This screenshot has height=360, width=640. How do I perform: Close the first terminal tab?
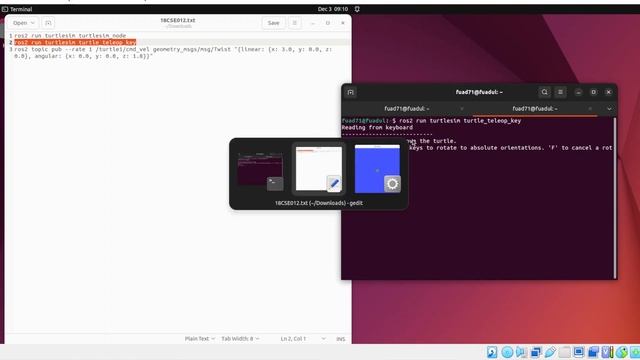coord(462,109)
